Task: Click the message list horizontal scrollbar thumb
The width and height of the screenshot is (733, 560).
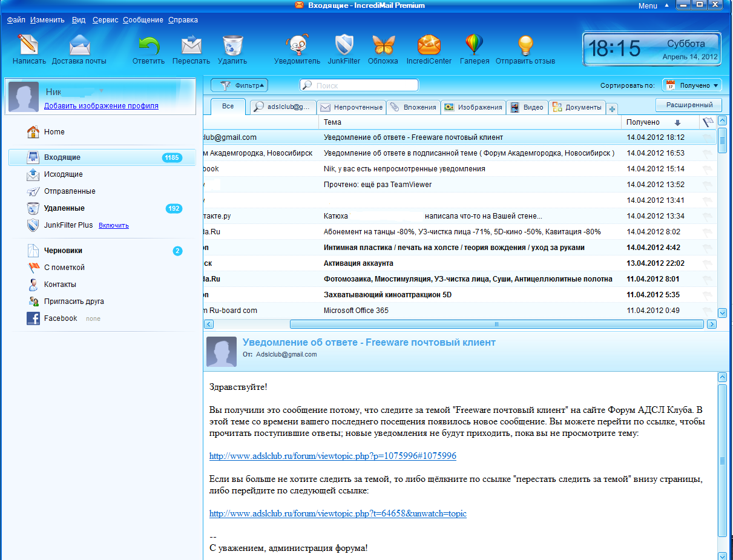Action: point(496,324)
